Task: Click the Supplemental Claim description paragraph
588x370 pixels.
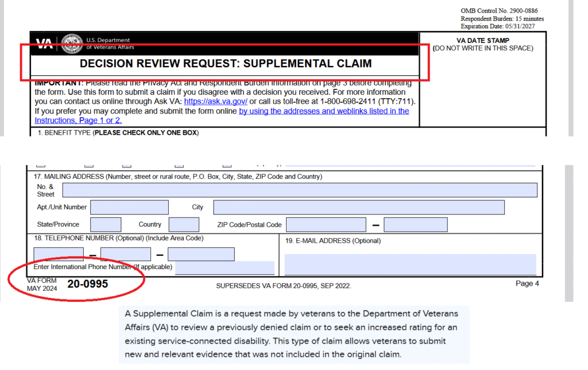Action: tap(293, 334)
